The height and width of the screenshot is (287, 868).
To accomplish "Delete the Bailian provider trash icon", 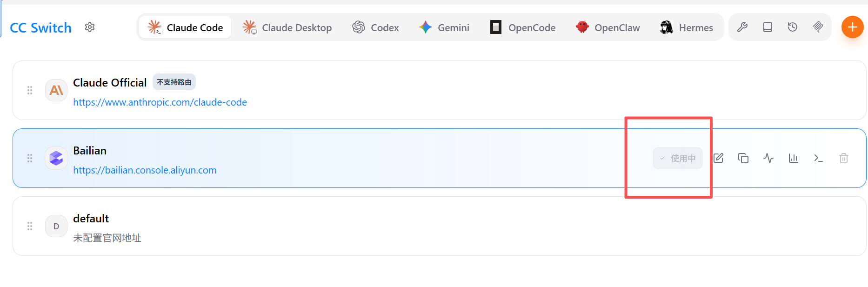I will pyautogui.click(x=844, y=158).
